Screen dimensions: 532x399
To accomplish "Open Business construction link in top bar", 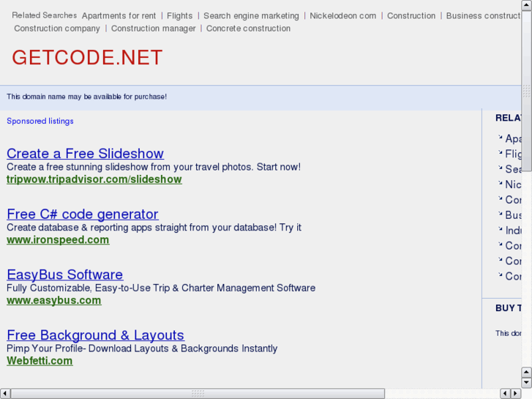I will [484, 16].
